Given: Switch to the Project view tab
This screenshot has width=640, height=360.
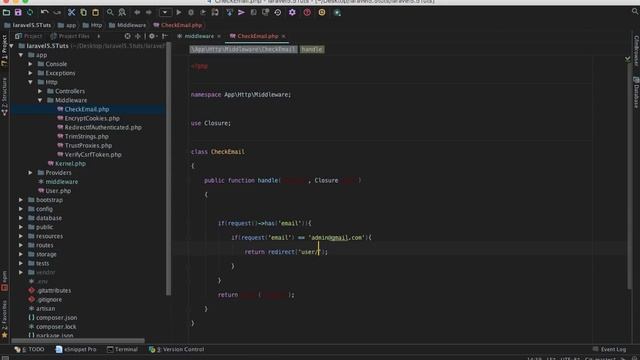Looking at the screenshot, I should [29, 36].
